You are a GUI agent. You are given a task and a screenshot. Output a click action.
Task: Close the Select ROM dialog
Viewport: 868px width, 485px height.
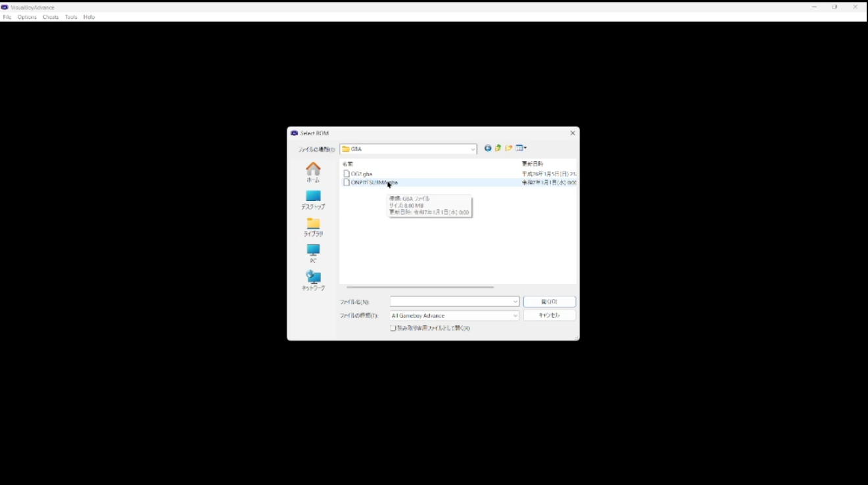(x=572, y=133)
